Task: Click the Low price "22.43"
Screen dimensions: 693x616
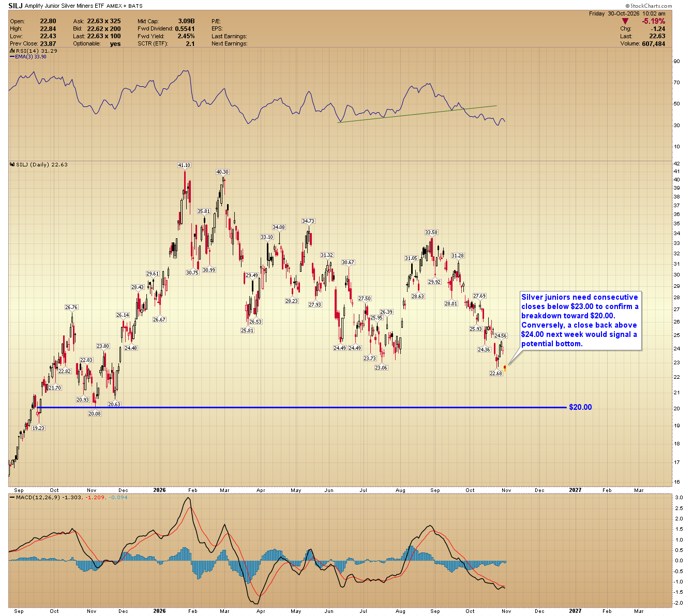Action: (48, 36)
